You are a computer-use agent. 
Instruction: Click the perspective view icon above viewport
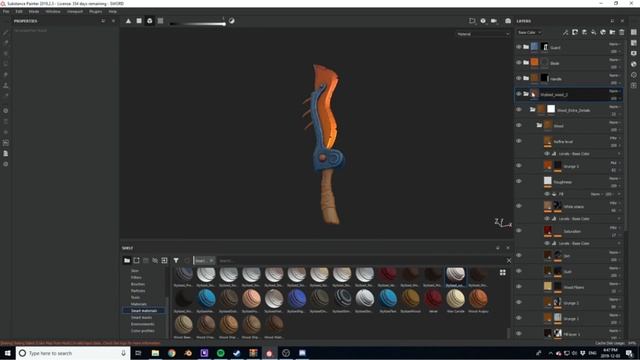click(472, 21)
